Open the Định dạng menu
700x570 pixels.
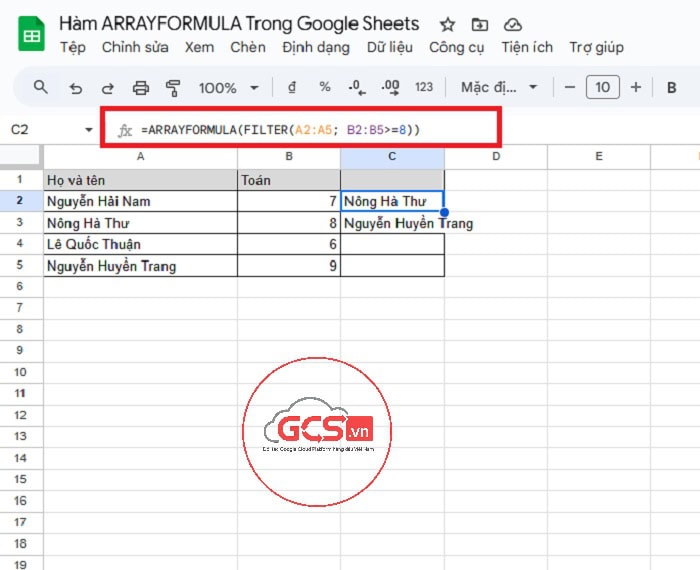coord(316,47)
